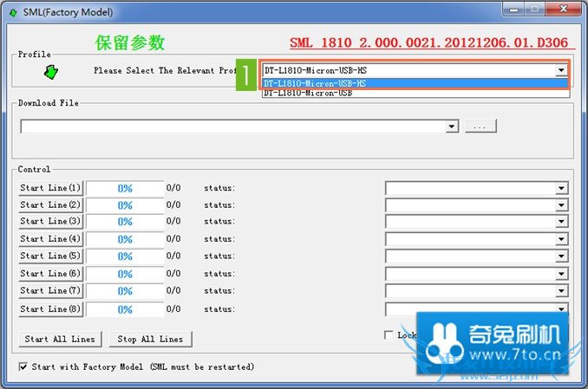The height and width of the screenshot is (389, 588).
Task: Click Start Line (7) button
Action: pos(50,291)
